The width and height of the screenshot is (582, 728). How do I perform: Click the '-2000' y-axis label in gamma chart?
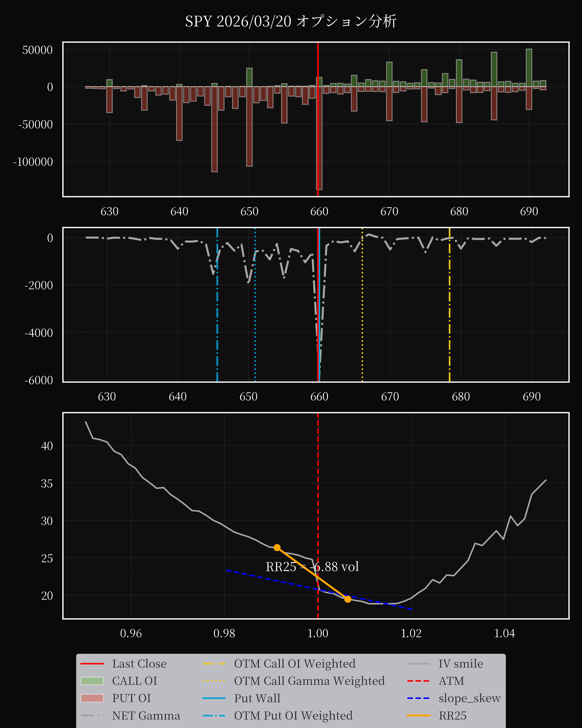(x=39, y=285)
